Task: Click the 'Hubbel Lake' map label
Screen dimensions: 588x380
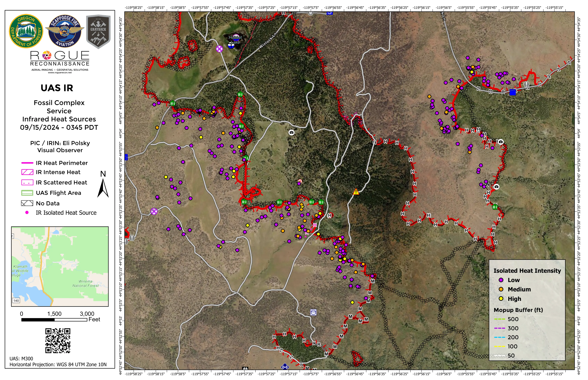Action: coord(235,40)
